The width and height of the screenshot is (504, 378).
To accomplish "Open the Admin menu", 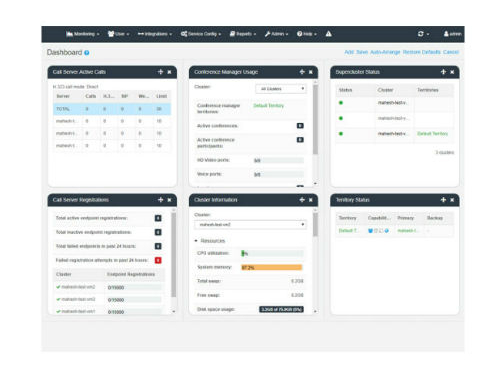I will (x=276, y=34).
